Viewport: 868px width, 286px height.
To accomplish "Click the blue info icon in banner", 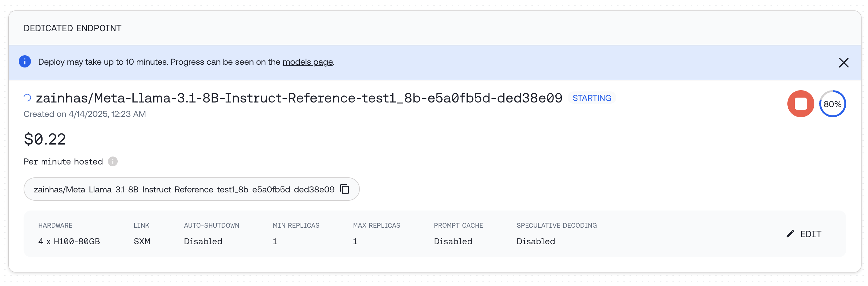I will pyautogui.click(x=25, y=62).
